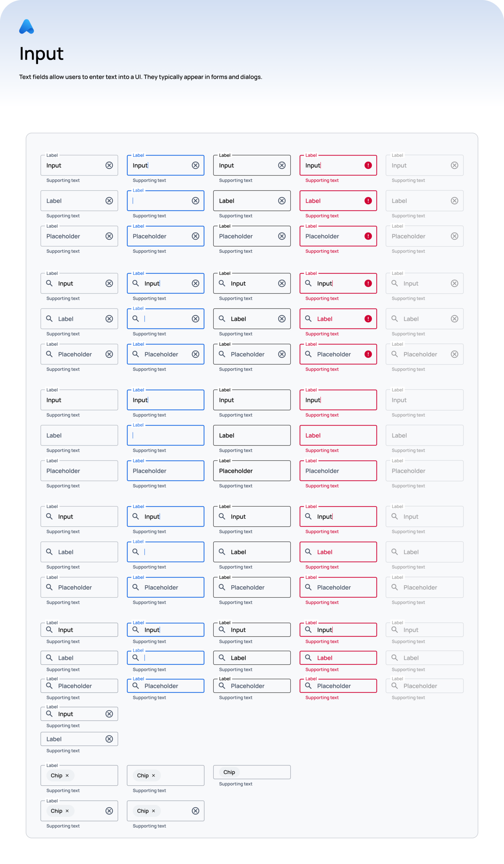Click the search icon in the red Label field

309,319
